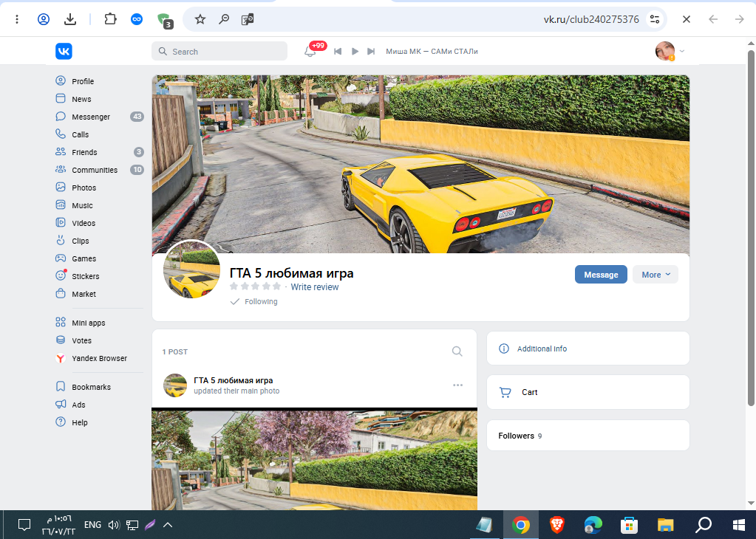Open the notifications bell icon

(310, 51)
